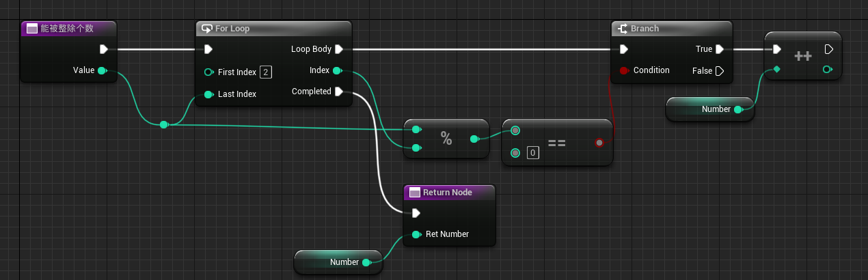Click the Branch node header icon
The width and height of the screenshot is (868, 280).
pyautogui.click(x=622, y=29)
